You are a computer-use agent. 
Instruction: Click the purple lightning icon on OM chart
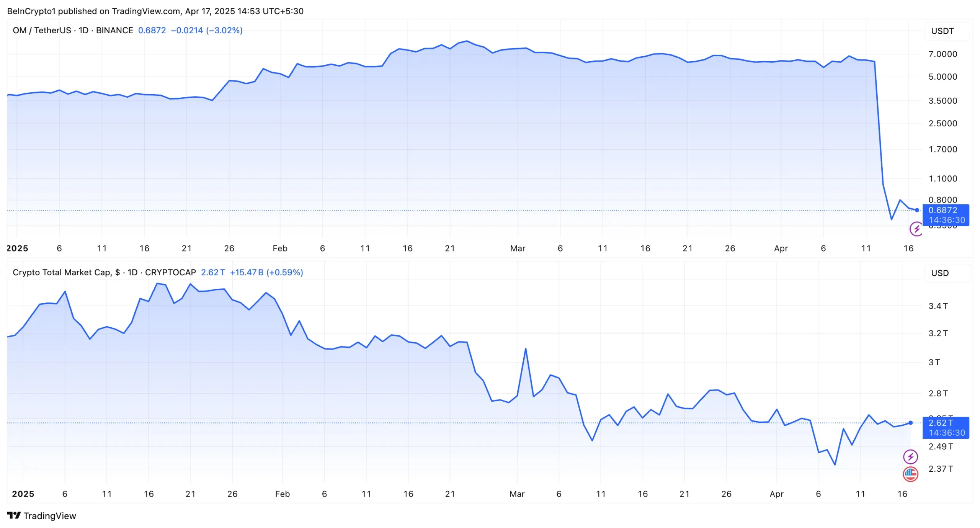[x=916, y=229]
